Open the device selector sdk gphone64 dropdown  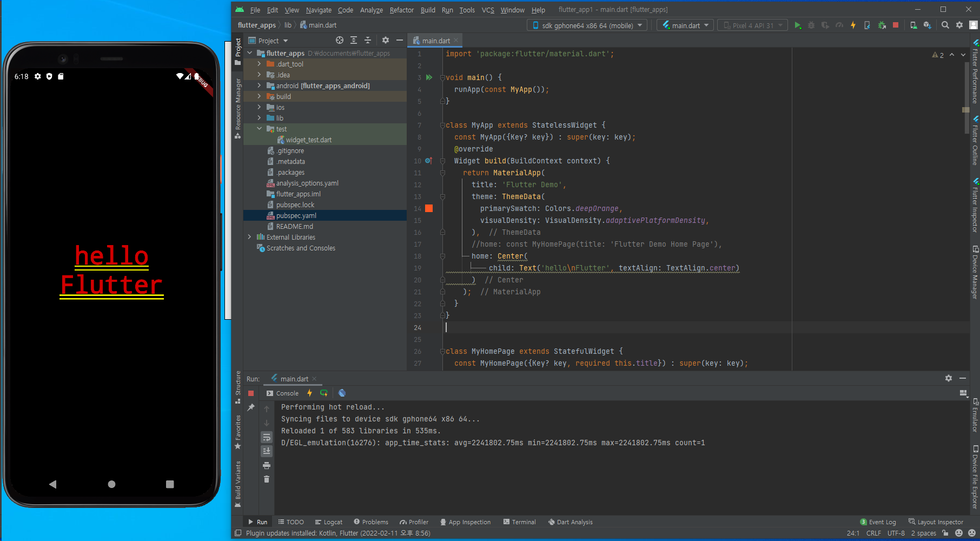(x=587, y=25)
